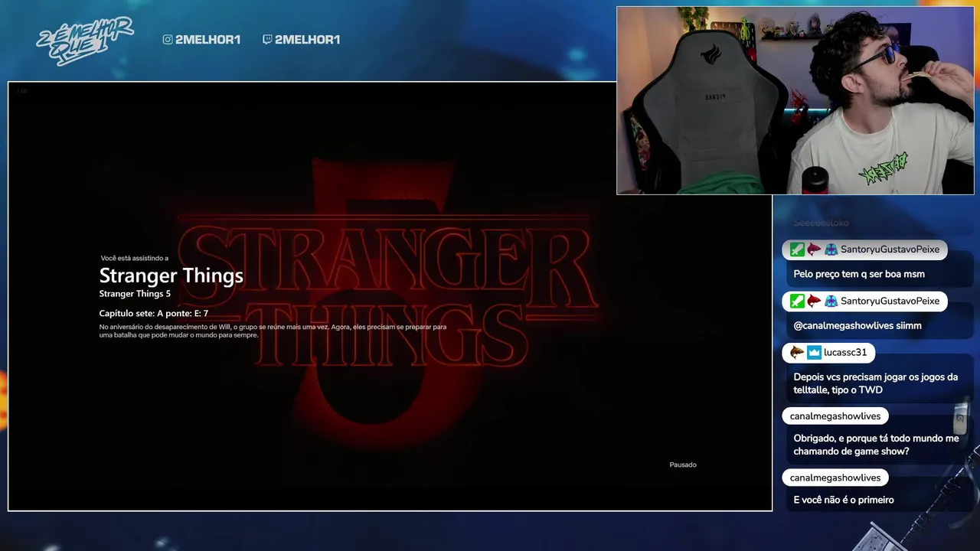980x551 pixels.
Task: Open the 2 é Melhor que 1 logo
Action: [85, 40]
